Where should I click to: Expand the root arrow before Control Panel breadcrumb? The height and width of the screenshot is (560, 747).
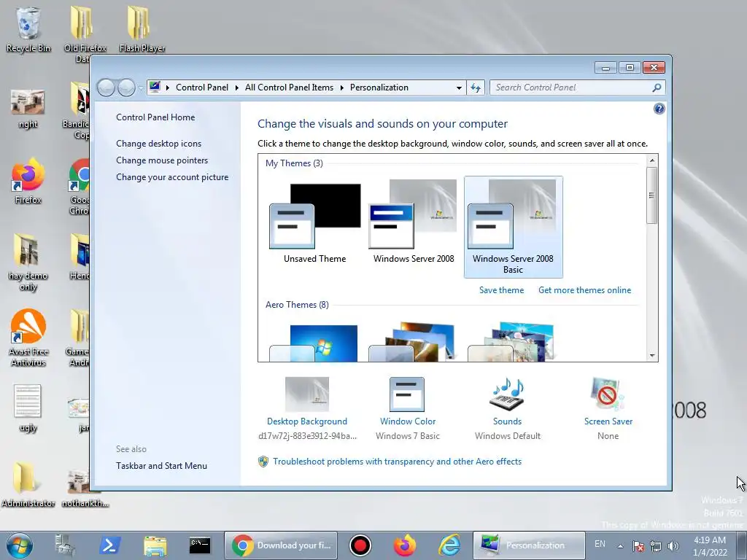click(x=168, y=87)
